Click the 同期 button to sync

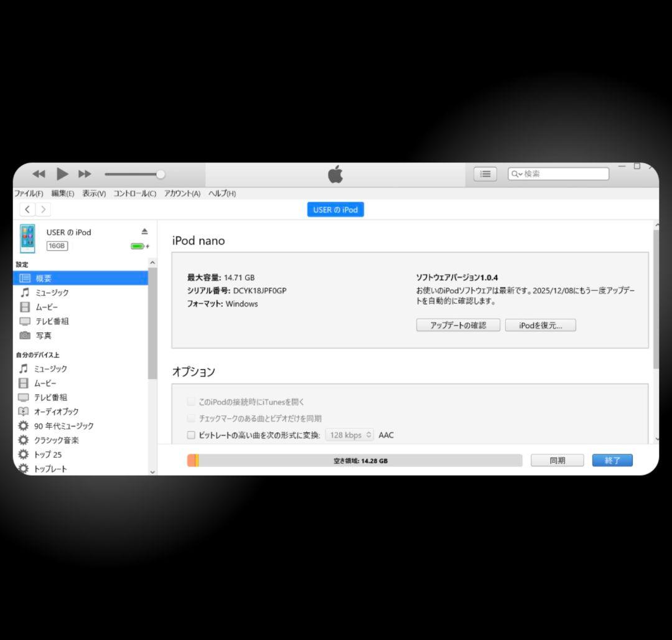(557, 460)
